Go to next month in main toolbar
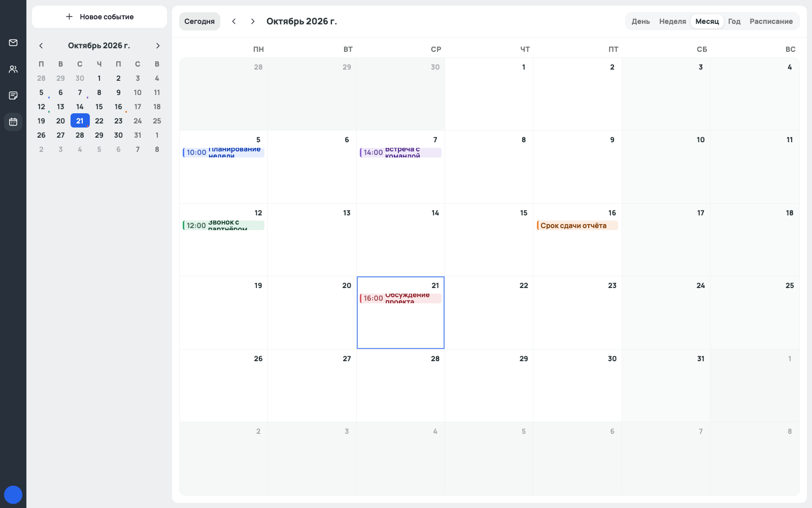This screenshot has height=508, width=812. [253, 21]
